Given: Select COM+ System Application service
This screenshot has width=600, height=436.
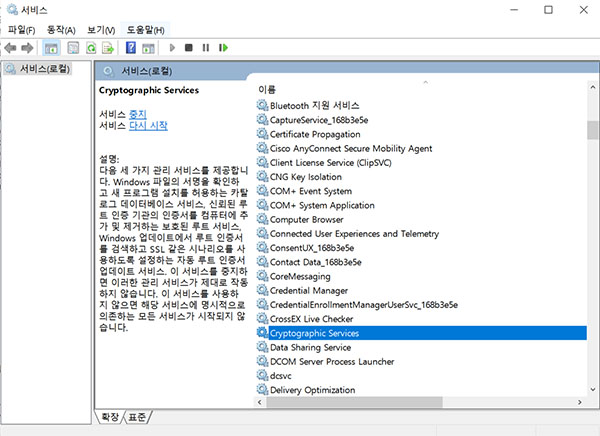Looking at the screenshot, I should [322, 205].
